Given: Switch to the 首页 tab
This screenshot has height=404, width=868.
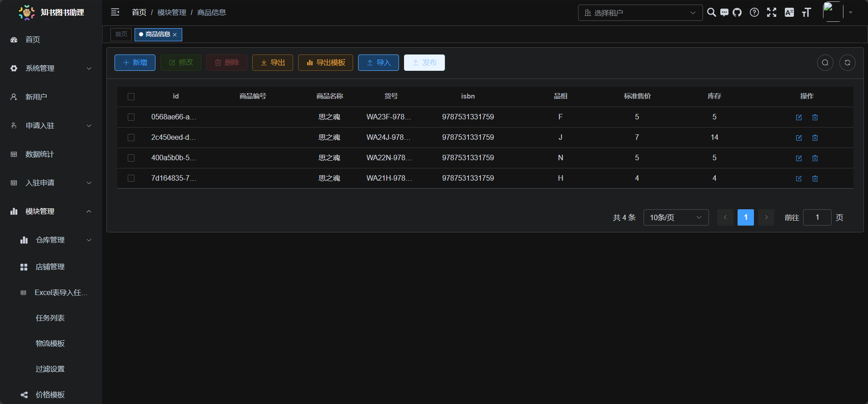Looking at the screenshot, I should click(121, 34).
